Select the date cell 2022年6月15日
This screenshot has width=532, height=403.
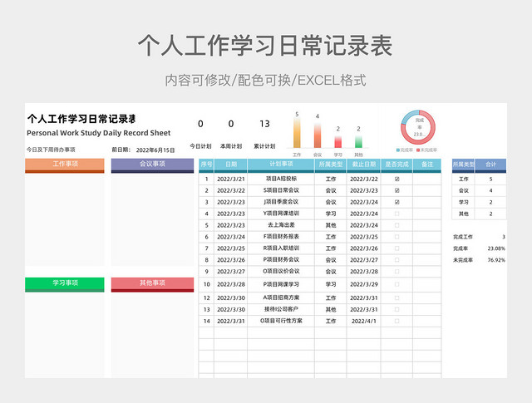click(x=155, y=150)
